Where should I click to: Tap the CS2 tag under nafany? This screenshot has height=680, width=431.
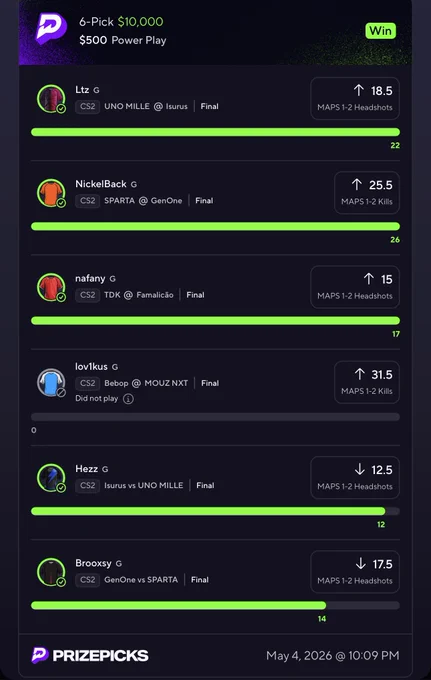(88, 295)
